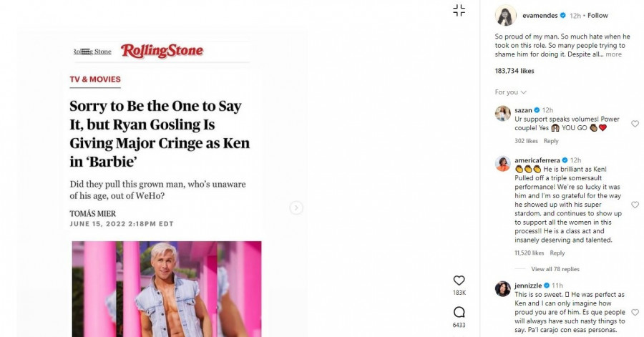Like jennizzle's comment heart
Screen dimensions: 644x337
point(634,313)
